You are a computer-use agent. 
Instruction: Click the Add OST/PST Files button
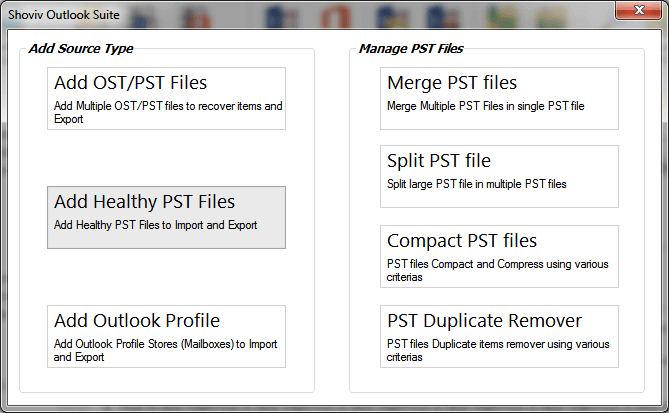tap(166, 98)
